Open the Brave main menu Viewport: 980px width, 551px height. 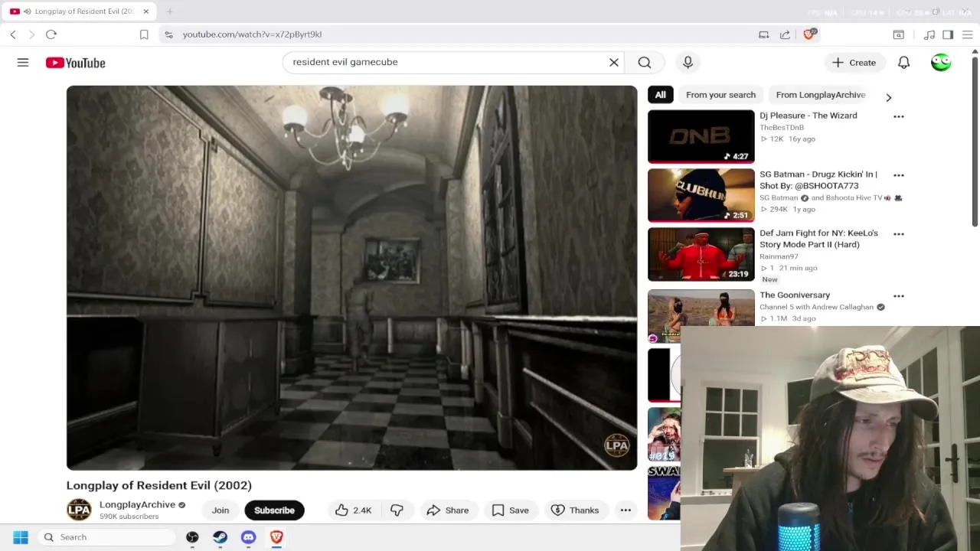click(x=968, y=34)
